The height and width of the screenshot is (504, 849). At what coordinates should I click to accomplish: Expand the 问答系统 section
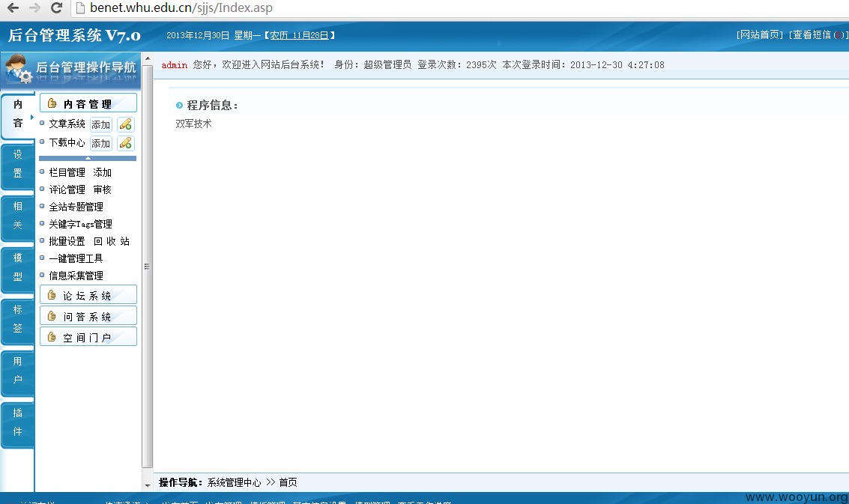point(88,315)
